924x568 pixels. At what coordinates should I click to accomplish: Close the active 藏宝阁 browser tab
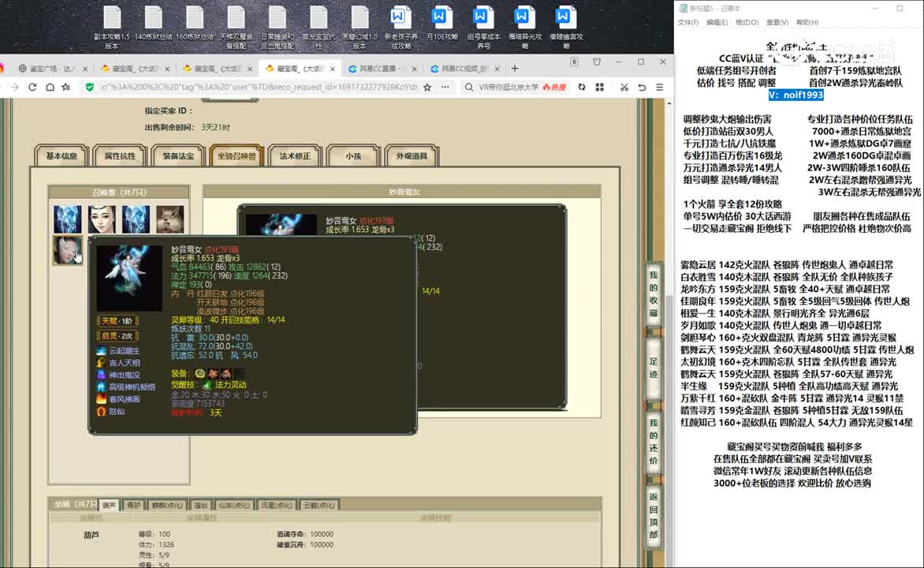point(333,69)
